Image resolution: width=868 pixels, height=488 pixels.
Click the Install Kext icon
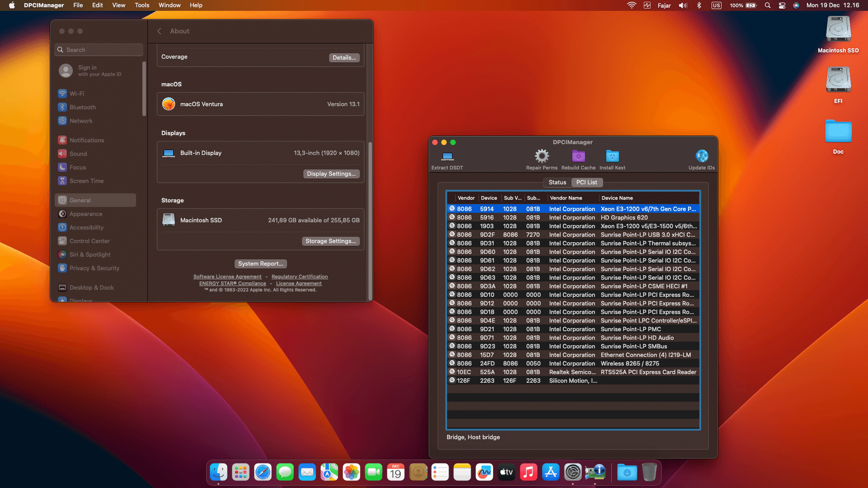[612, 157]
